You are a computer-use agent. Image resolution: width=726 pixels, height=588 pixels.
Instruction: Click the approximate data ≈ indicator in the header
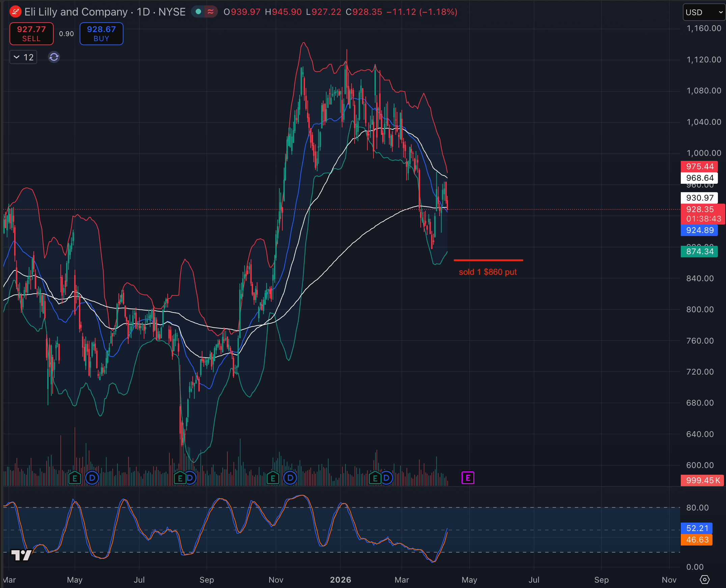point(211,11)
